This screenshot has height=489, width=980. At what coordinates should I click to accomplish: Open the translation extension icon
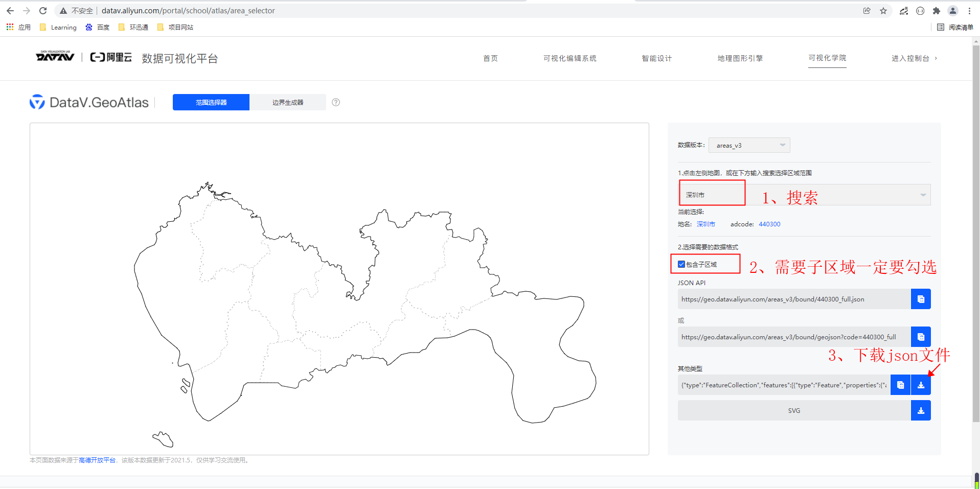pos(903,11)
